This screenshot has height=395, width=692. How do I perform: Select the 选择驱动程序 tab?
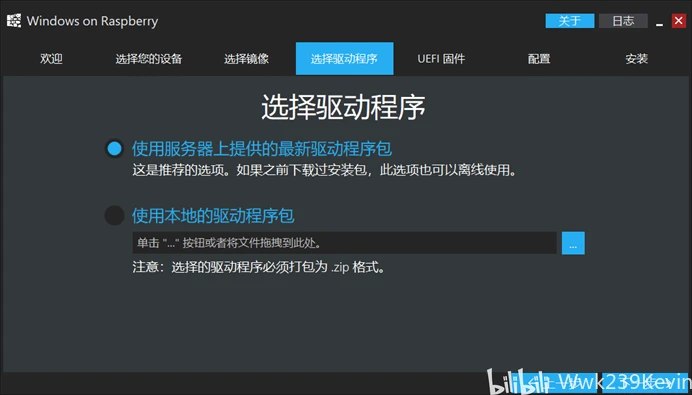pos(344,59)
